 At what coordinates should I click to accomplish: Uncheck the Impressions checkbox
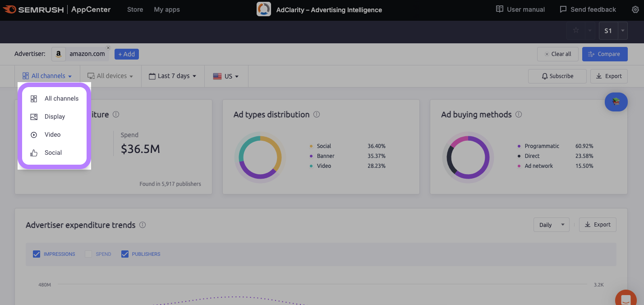click(x=37, y=254)
